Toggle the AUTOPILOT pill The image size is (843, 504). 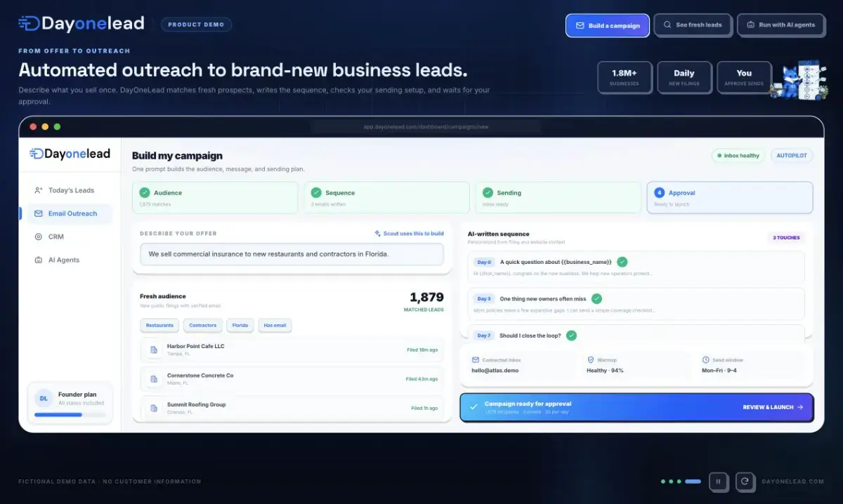click(x=791, y=155)
